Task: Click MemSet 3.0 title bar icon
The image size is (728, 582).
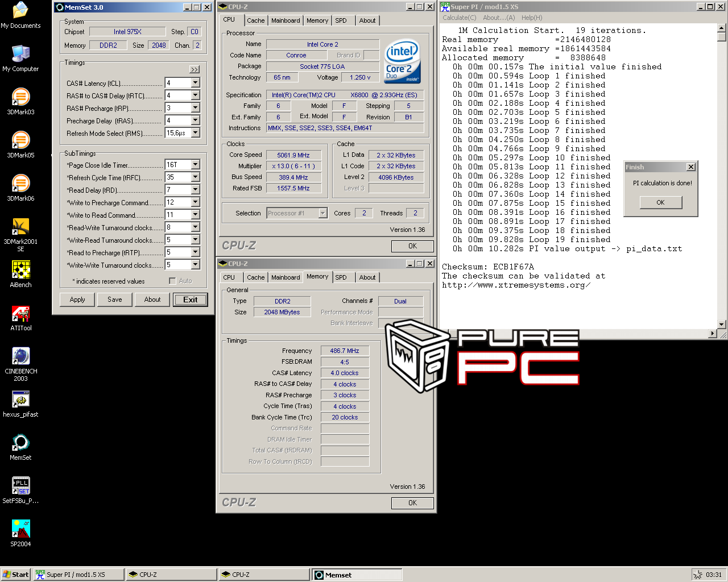Action: pyautogui.click(x=59, y=7)
